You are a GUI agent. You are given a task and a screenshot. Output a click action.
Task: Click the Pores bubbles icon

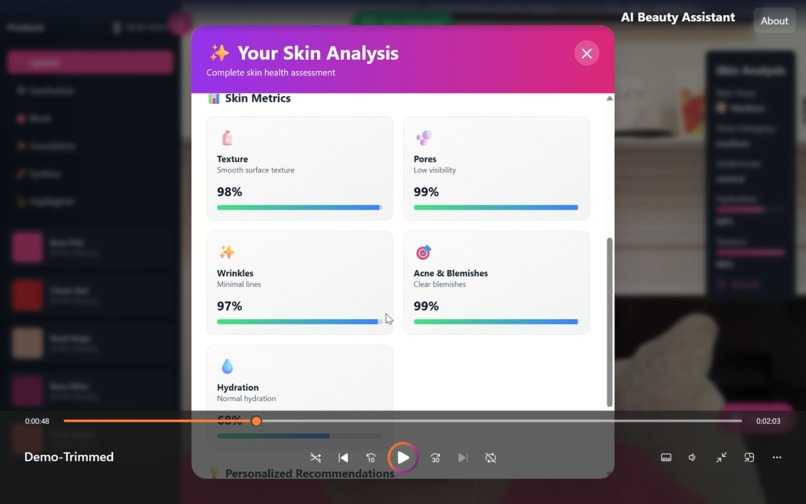(424, 138)
